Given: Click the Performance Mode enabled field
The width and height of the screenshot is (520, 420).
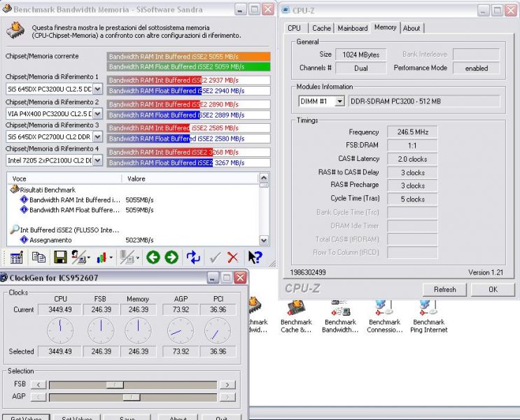Looking at the screenshot, I should (476, 69).
